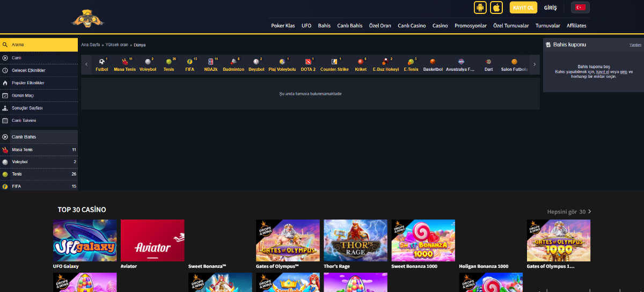644x292 pixels.
Task: Open the Gates of Olympus game thumbnail
Action: [288, 240]
